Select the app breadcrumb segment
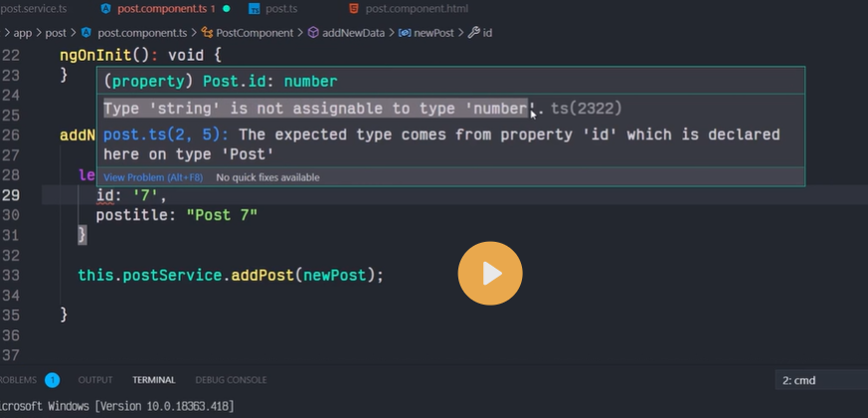 pyautogui.click(x=23, y=33)
